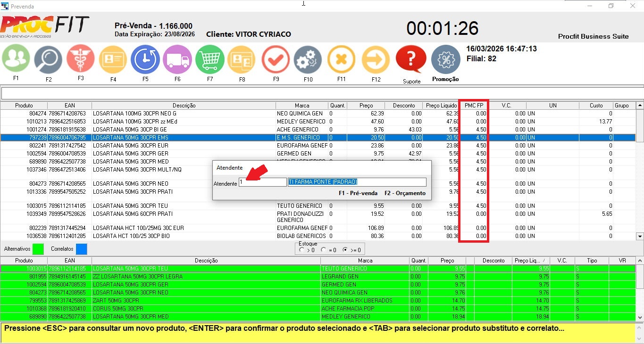644x344 pixels.
Task: Open the Suporte help icon
Action: 411,59
